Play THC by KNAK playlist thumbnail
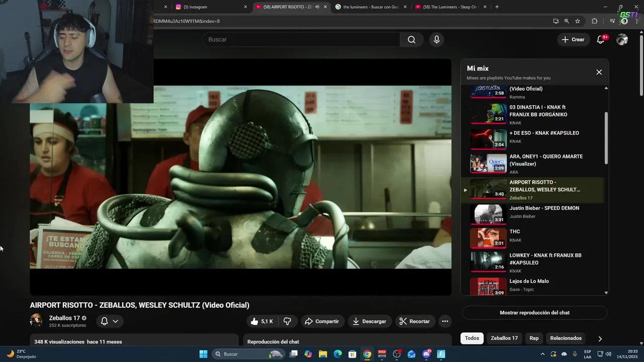 tap(489, 238)
